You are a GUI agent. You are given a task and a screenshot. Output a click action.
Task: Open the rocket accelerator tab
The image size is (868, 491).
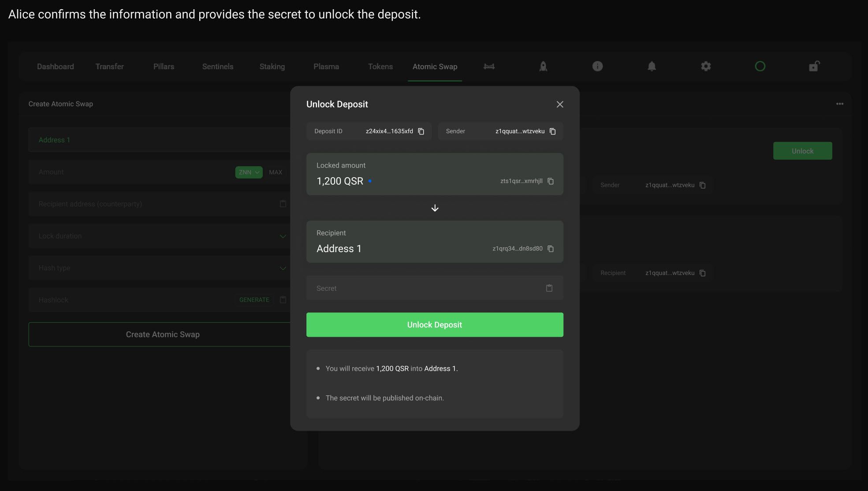pyautogui.click(x=543, y=67)
